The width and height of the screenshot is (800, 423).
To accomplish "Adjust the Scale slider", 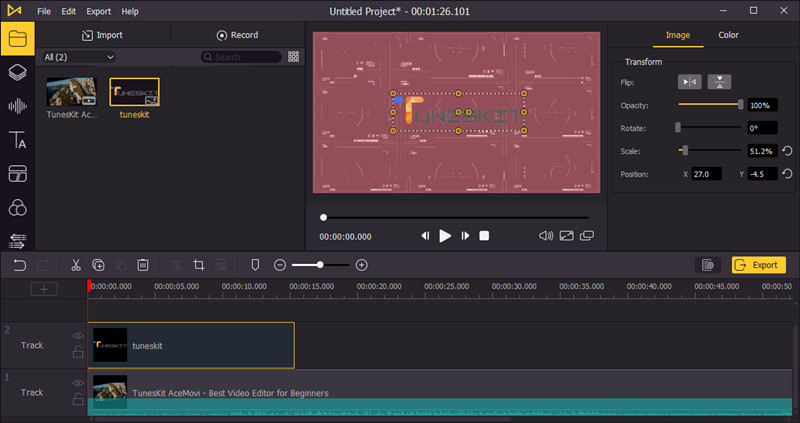I will click(x=710, y=150).
